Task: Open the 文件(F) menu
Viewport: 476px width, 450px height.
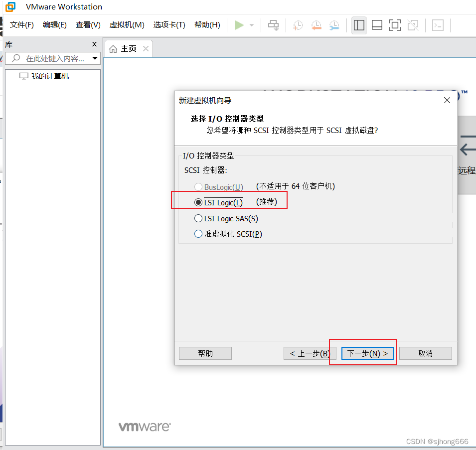Action: tap(21, 25)
